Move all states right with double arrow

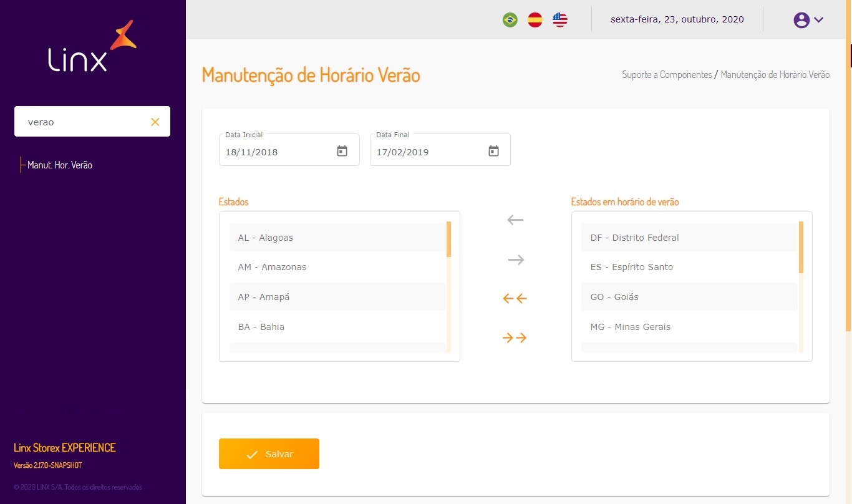(515, 338)
